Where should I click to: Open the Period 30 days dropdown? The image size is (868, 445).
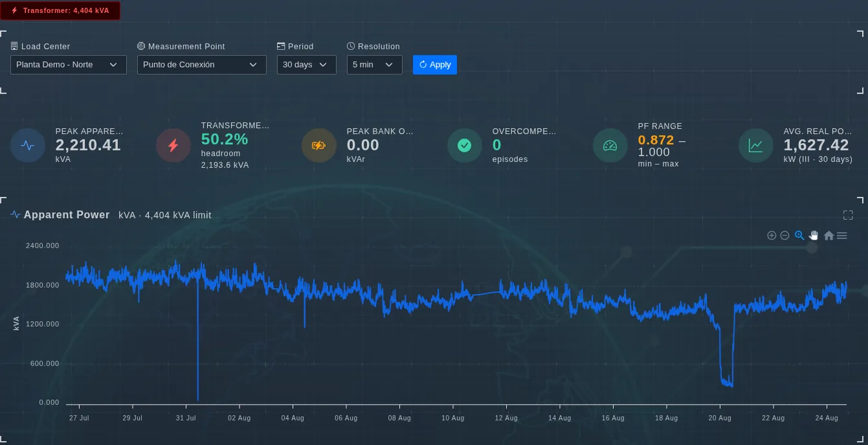307,65
